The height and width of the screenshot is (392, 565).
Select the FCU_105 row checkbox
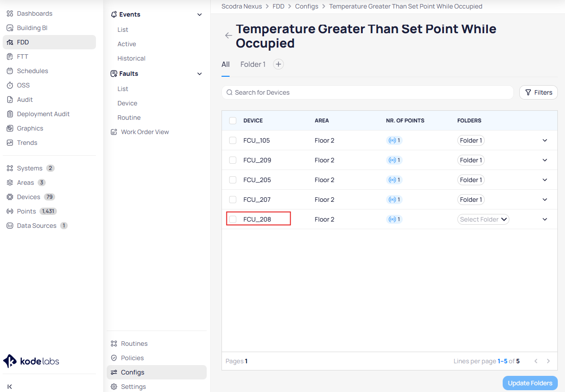[x=233, y=140]
